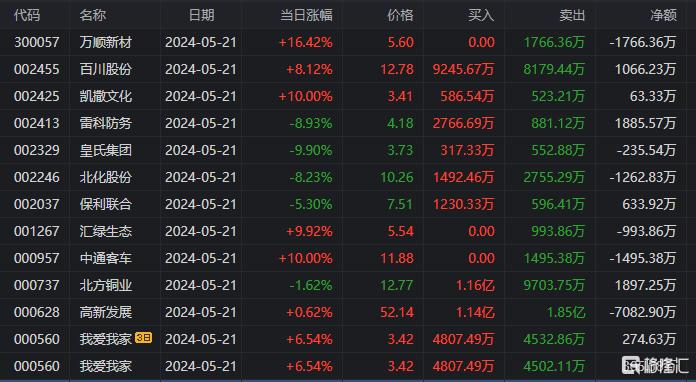This screenshot has height=382, width=696.
Task: Open the 北化股份 stock name
Action: tap(106, 177)
